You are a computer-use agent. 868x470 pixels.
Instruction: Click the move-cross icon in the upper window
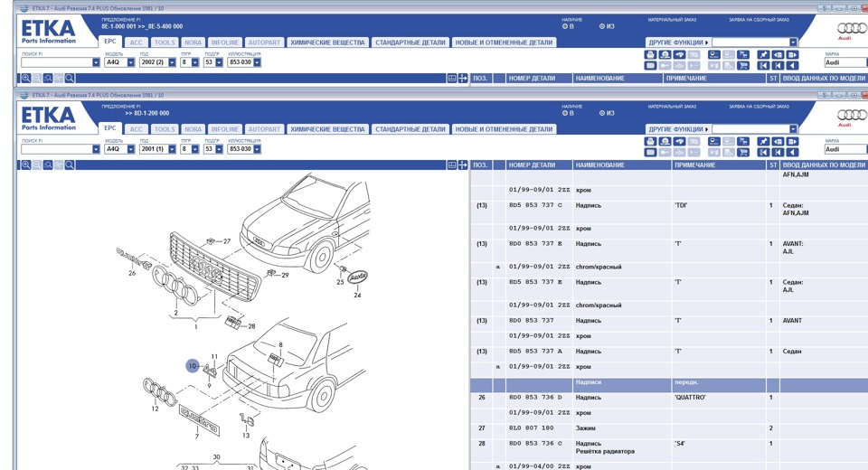(463, 78)
